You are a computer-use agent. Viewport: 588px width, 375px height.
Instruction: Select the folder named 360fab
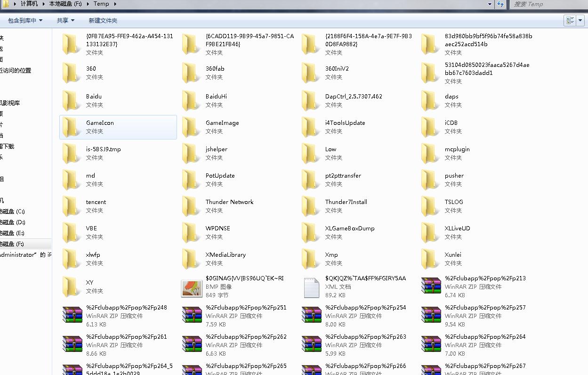point(215,68)
